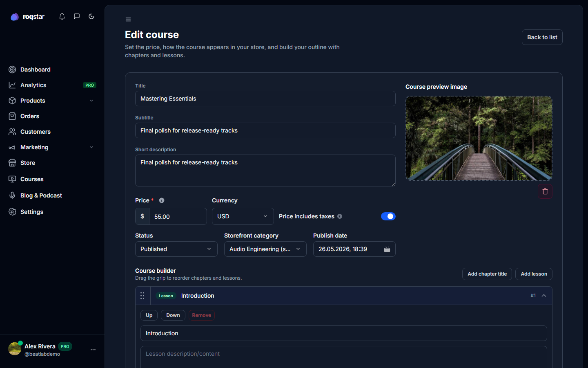This screenshot has width=588, height=368.
Task: Click the Store shop icon
Action: pyautogui.click(x=12, y=163)
